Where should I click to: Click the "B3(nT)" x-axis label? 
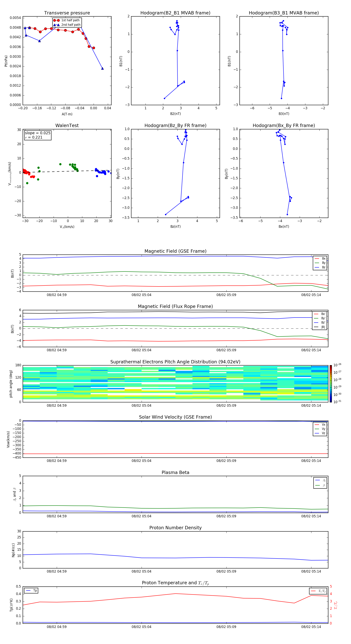[284, 114]
